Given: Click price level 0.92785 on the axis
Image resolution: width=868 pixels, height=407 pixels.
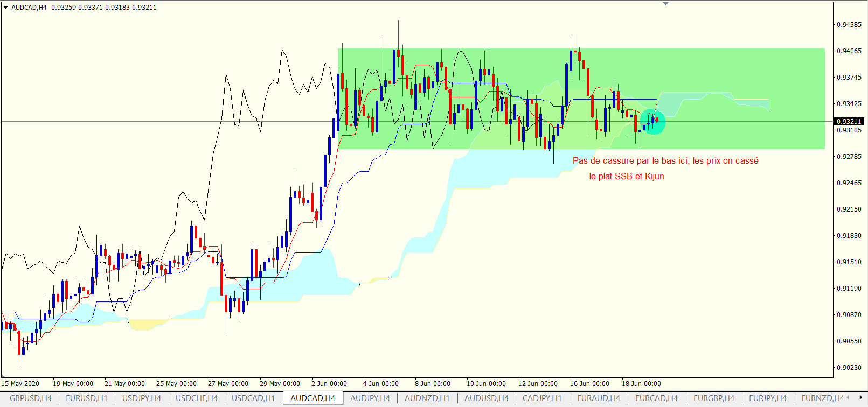Looking at the screenshot, I should click(x=849, y=157).
